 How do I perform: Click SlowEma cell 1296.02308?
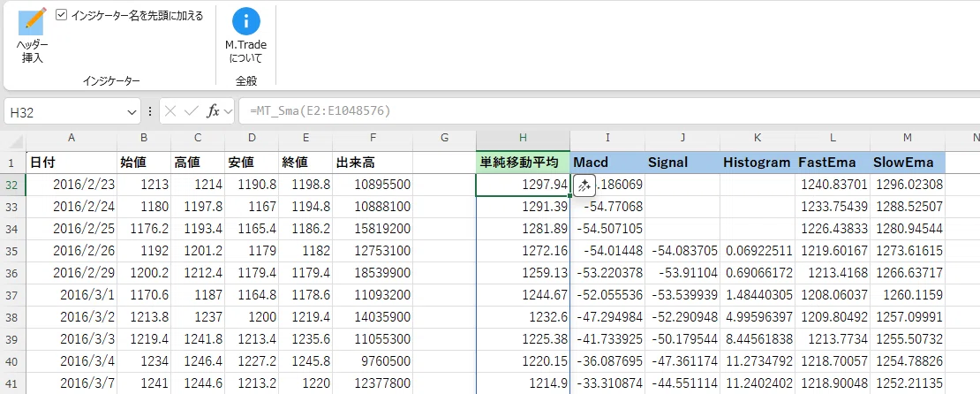[908, 185]
